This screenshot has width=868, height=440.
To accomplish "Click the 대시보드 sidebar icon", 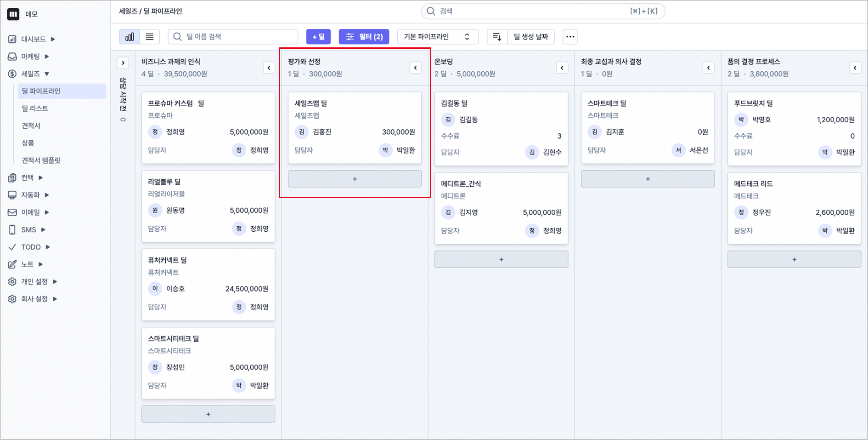I will click(12, 39).
